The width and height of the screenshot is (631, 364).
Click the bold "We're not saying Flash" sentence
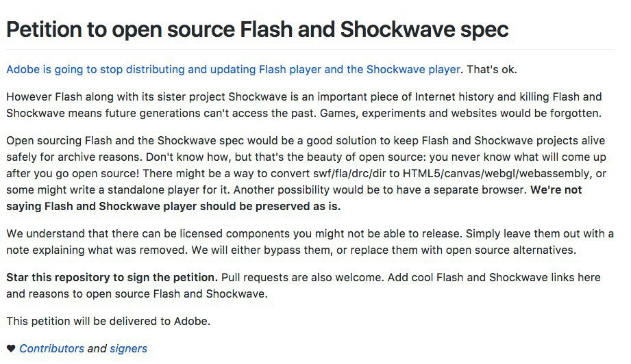point(173,206)
